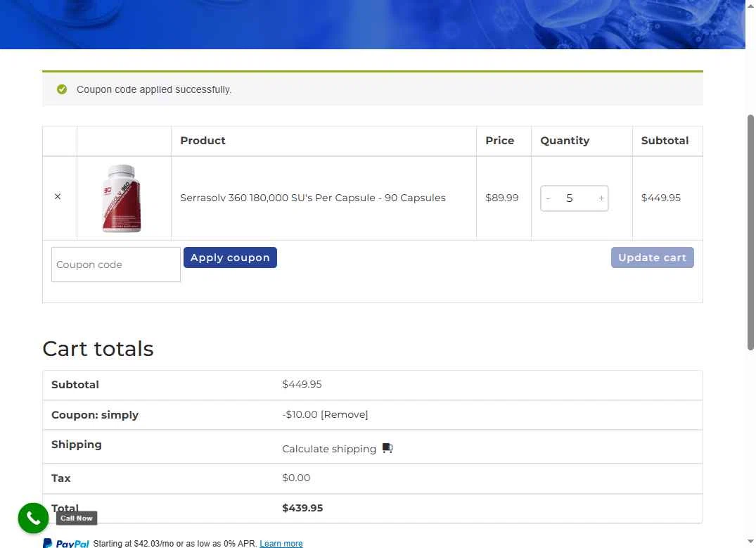This screenshot has width=756, height=548.
Task: Click into the Coupon code field
Action: [116, 265]
